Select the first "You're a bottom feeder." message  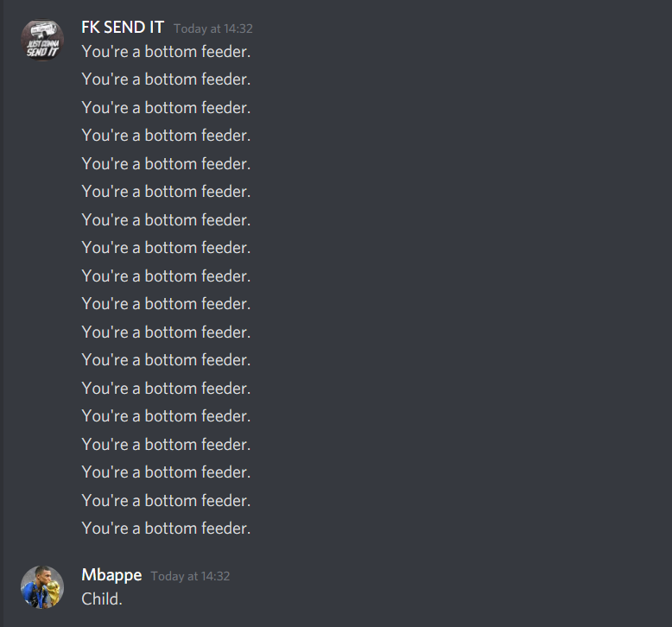(167, 52)
